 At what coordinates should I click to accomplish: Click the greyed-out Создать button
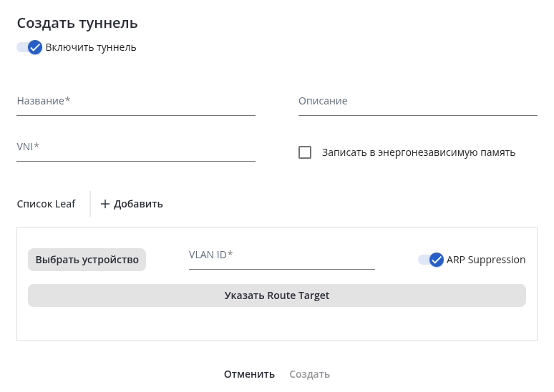[x=309, y=374]
